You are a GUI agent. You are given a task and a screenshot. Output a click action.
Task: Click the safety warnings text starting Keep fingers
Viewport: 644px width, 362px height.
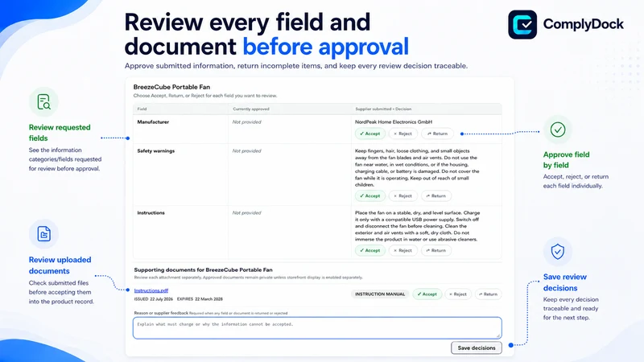tap(417, 168)
